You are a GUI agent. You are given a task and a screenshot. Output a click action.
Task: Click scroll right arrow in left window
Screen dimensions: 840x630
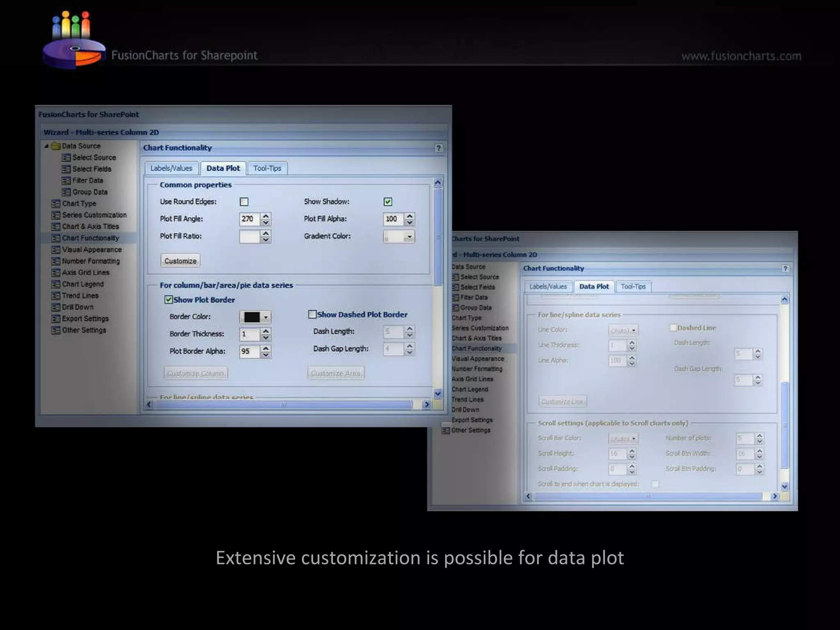[x=427, y=405]
